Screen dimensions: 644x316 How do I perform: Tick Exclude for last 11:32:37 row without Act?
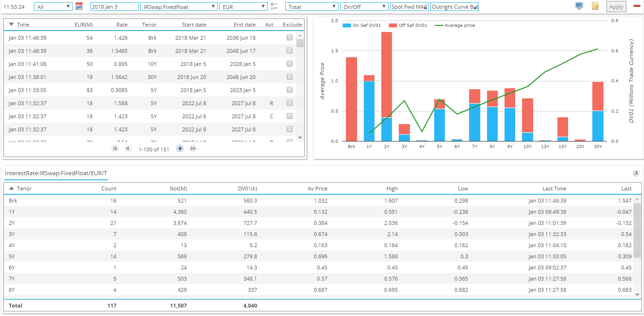pyautogui.click(x=290, y=129)
